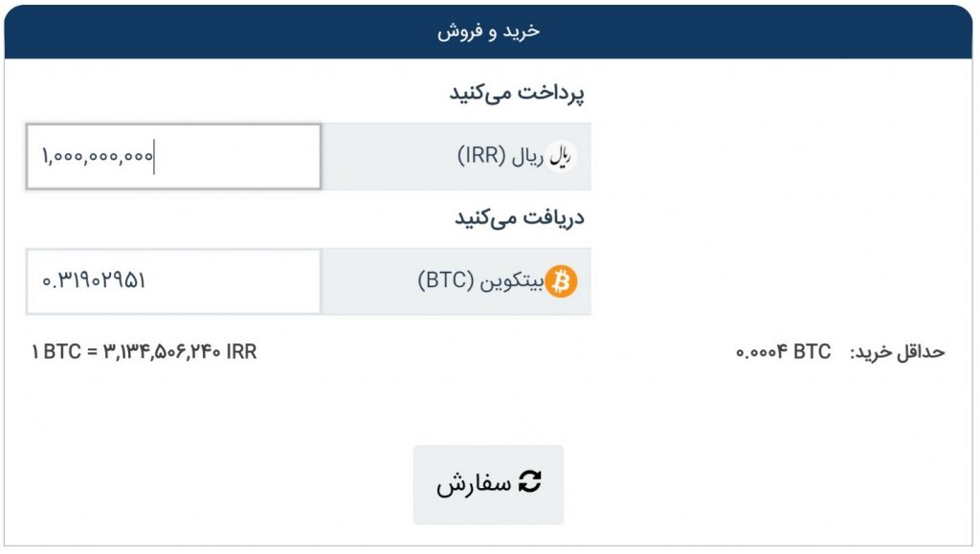Click the refresh arrows icon on order button

(530, 482)
